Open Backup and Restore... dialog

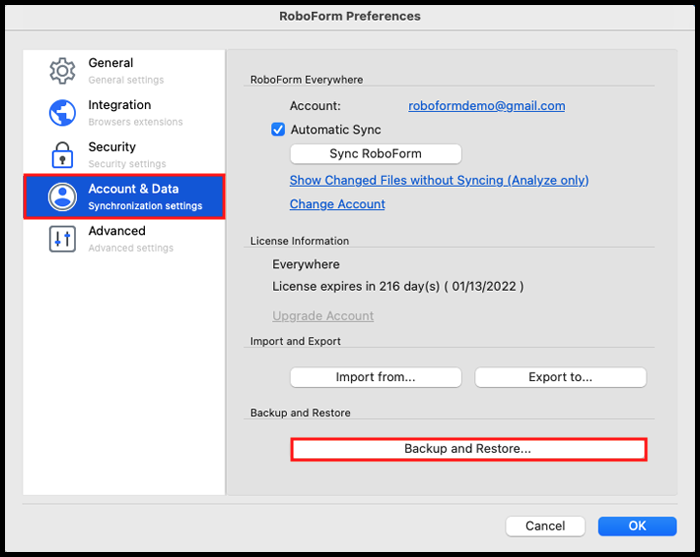coord(468,449)
